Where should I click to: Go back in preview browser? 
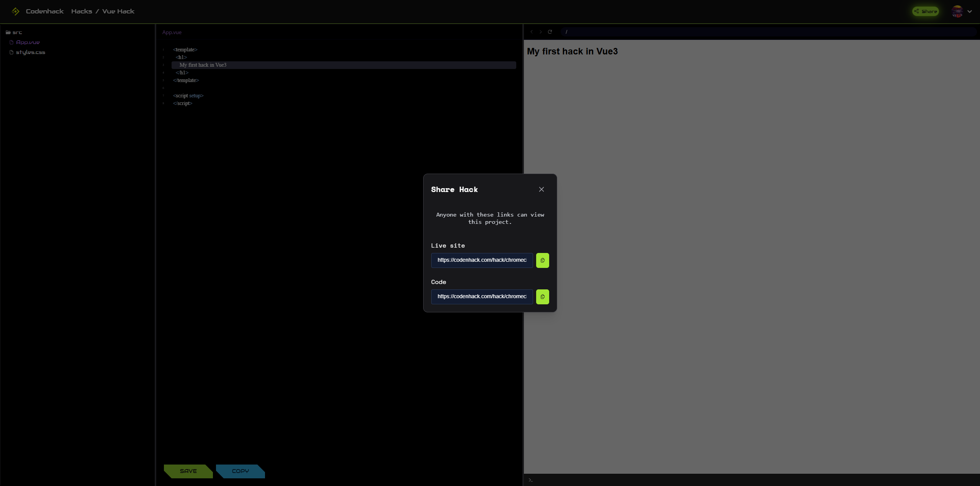(532, 32)
